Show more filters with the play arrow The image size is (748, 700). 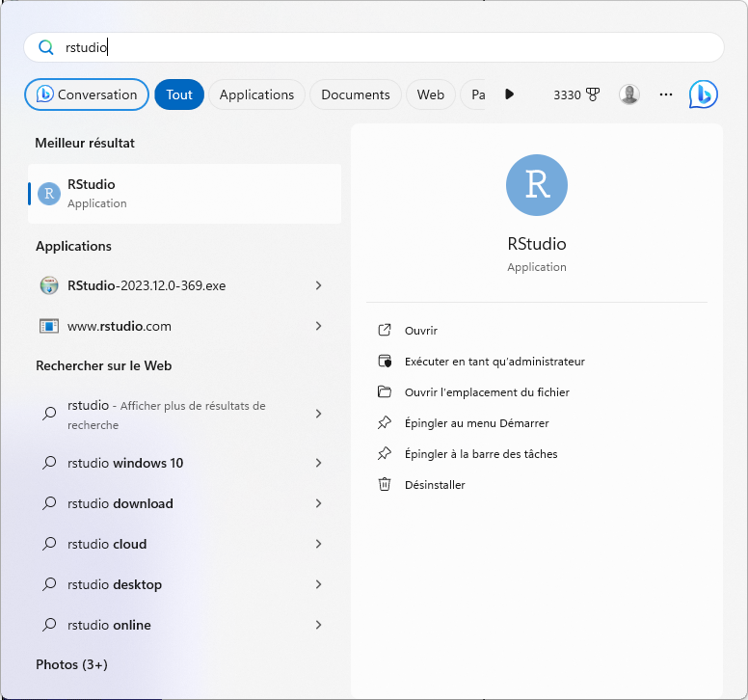point(510,94)
